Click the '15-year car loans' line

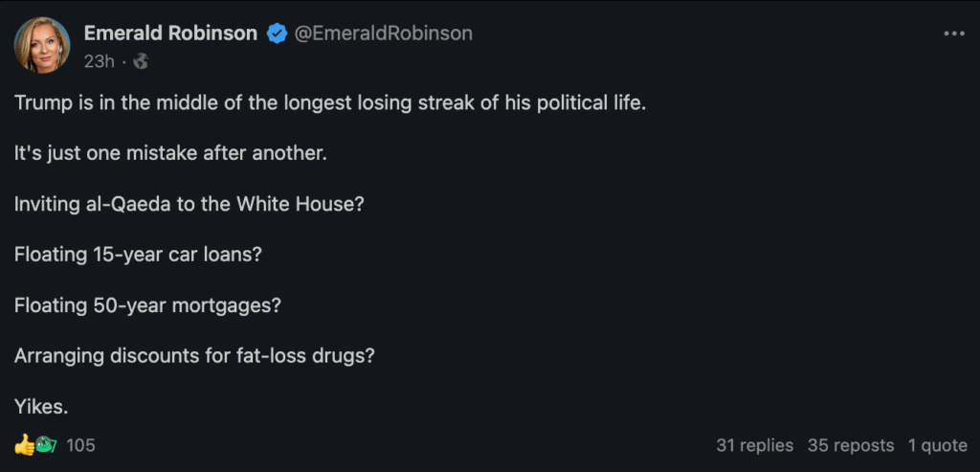pos(138,254)
